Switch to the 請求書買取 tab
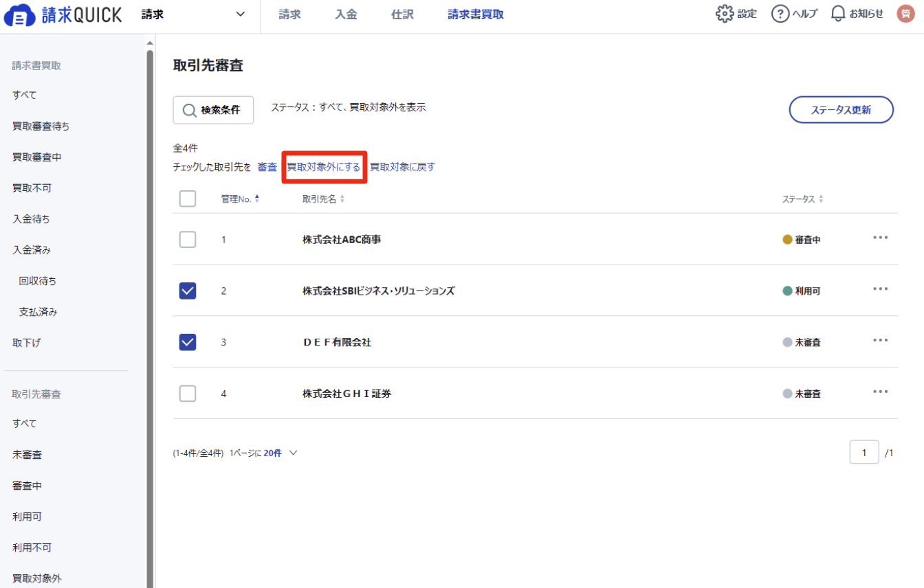This screenshot has height=588, width=924. (476, 14)
